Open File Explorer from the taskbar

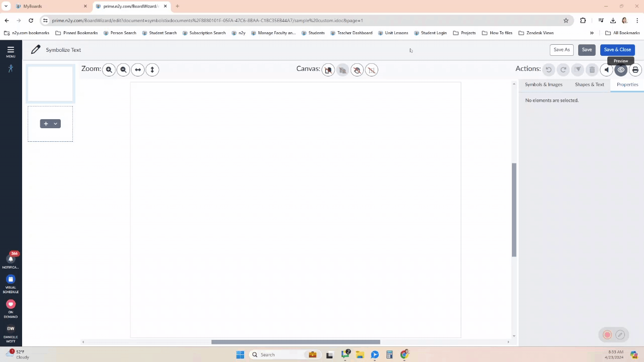[360, 354]
